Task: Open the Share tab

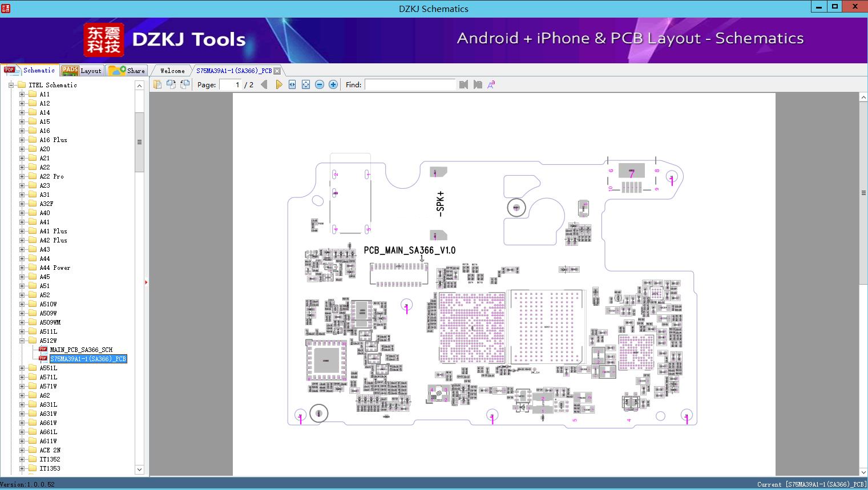Action: click(x=127, y=71)
